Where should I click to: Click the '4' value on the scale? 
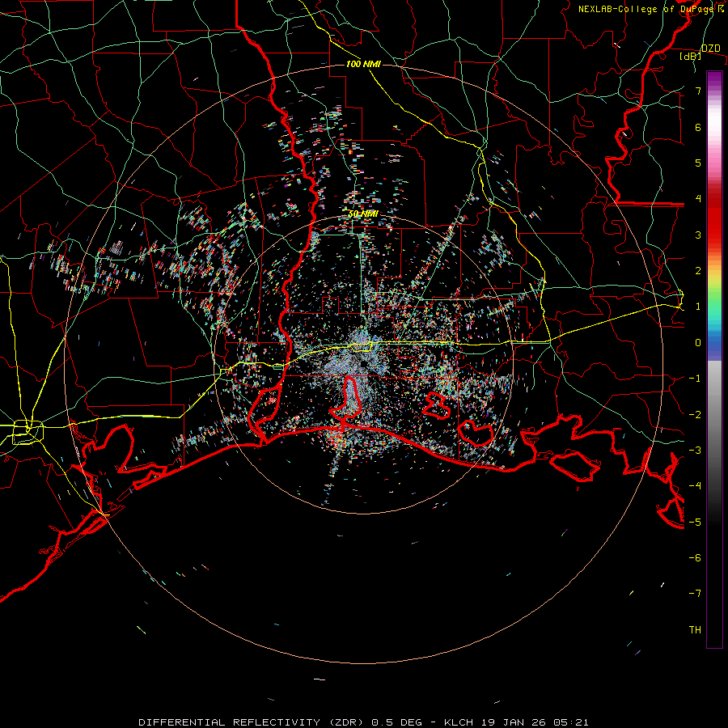coord(698,199)
